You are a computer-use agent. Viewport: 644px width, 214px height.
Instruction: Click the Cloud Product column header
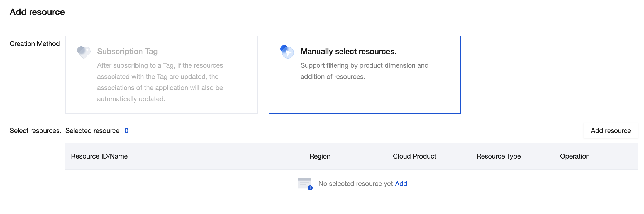(414, 156)
